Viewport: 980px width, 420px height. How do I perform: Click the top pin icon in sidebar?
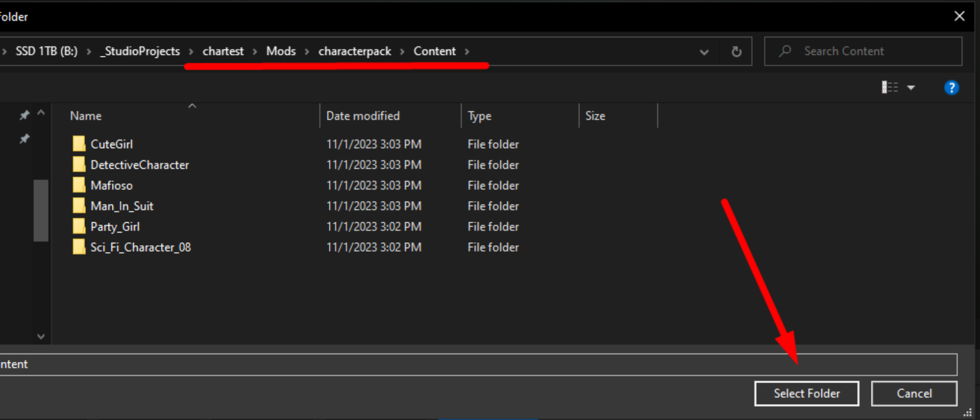pyautogui.click(x=24, y=115)
